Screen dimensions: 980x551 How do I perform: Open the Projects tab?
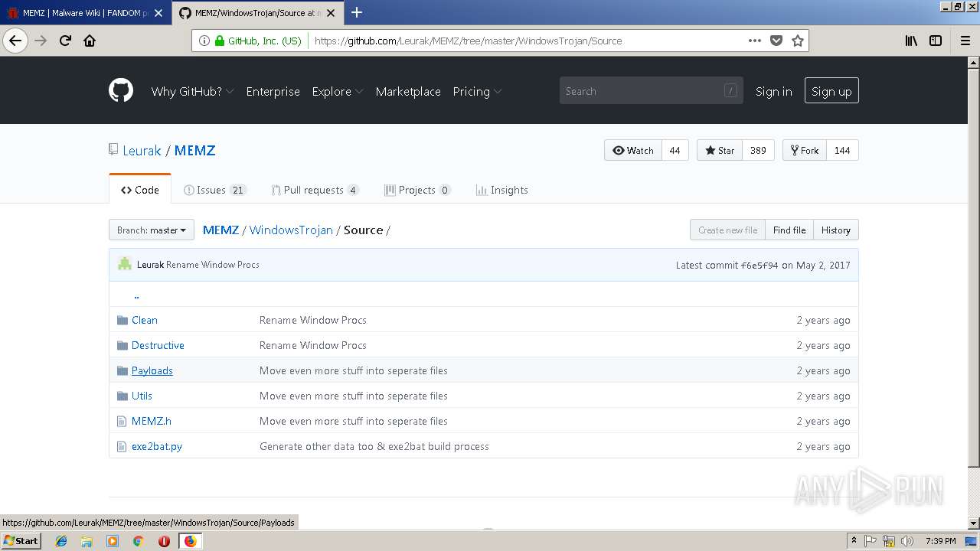[418, 190]
